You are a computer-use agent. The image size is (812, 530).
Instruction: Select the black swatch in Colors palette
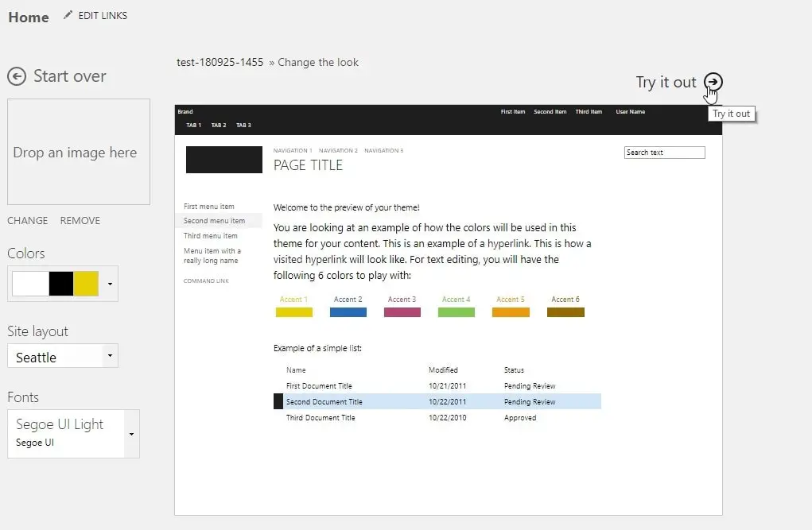(x=61, y=284)
